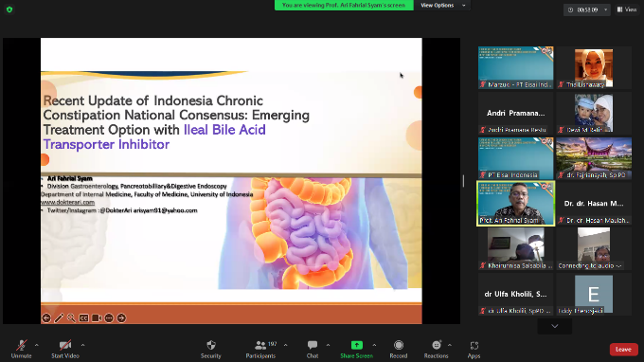Expand the caret next to Participants
The width and height of the screenshot is (644, 362).
285,345
